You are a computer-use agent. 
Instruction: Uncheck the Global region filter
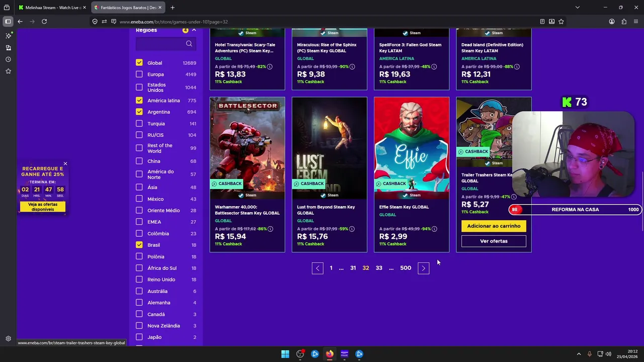[139, 63]
